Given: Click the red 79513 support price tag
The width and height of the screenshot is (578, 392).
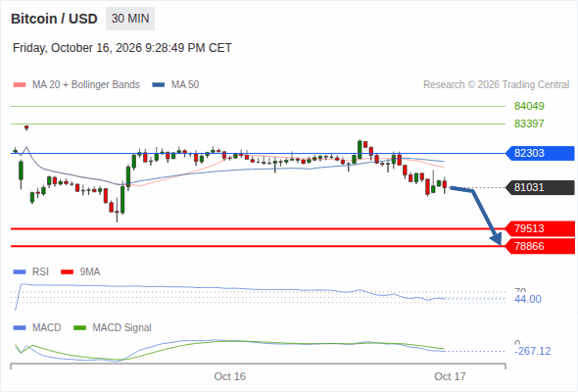Looking at the screenshot, I should point(540,228).
